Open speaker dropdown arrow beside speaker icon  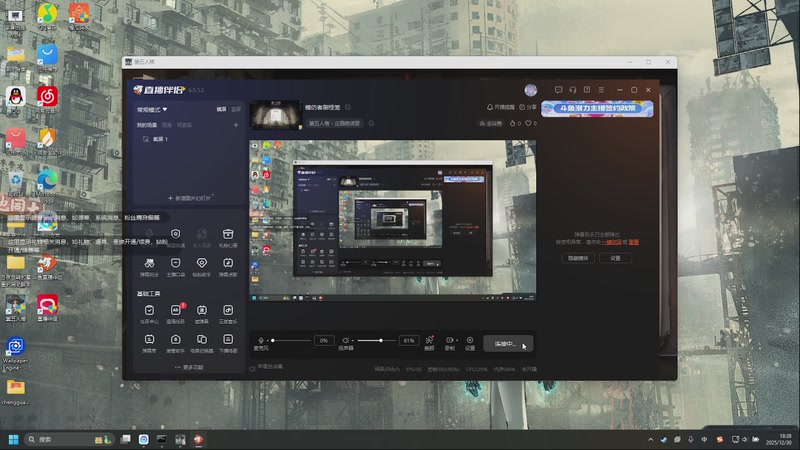(x=353, y=340)
